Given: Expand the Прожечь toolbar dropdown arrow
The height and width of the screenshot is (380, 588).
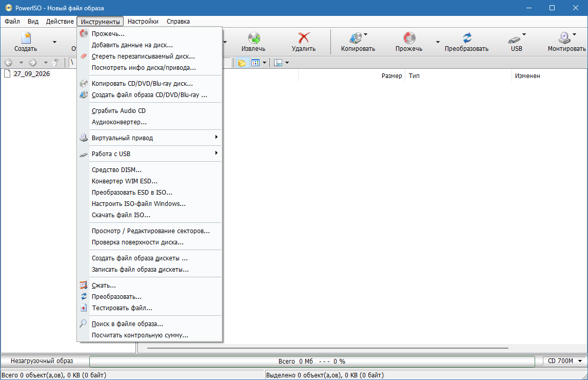Looking at the screenshot, I should pyautogui.click(x=438, y=42).
